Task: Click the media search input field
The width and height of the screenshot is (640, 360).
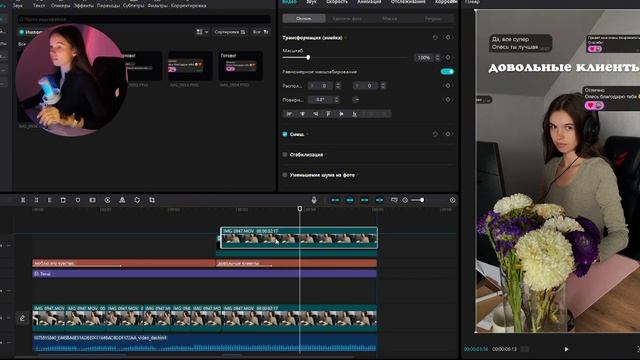Action: point(144,19)
